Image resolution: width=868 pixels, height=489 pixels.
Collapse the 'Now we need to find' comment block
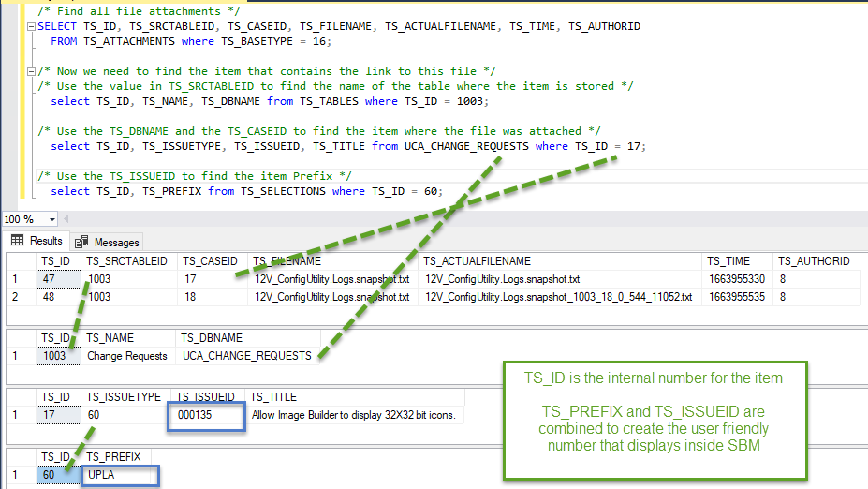coord(32,71)
